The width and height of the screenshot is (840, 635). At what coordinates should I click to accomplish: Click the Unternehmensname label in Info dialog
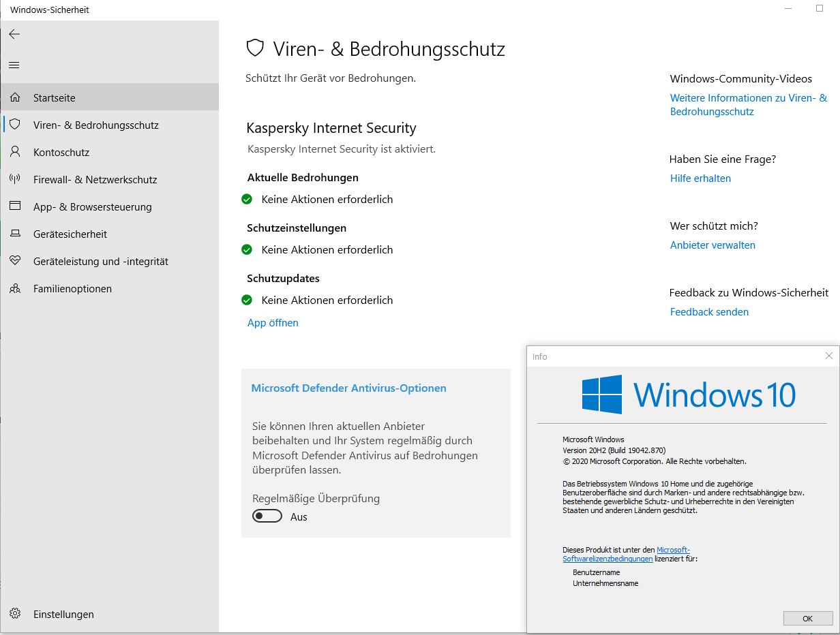(605, 583)
